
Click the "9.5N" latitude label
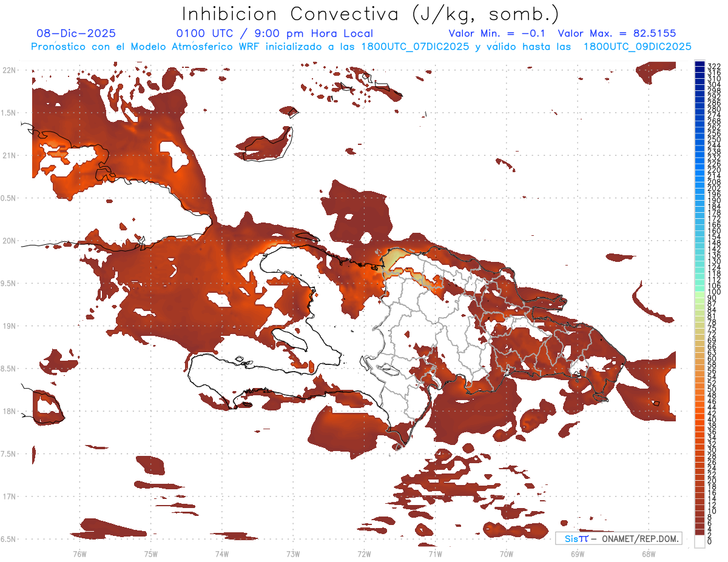point(8,284)
